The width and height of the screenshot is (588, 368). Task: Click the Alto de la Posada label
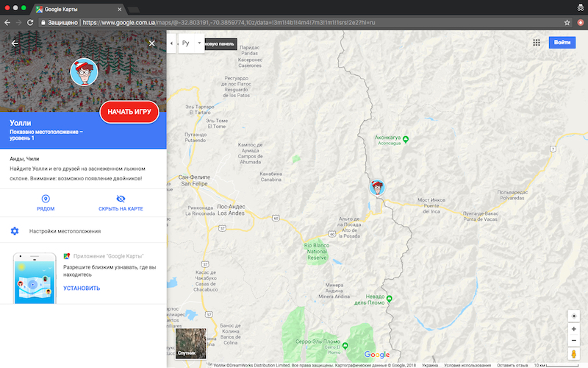coord(349,227)
